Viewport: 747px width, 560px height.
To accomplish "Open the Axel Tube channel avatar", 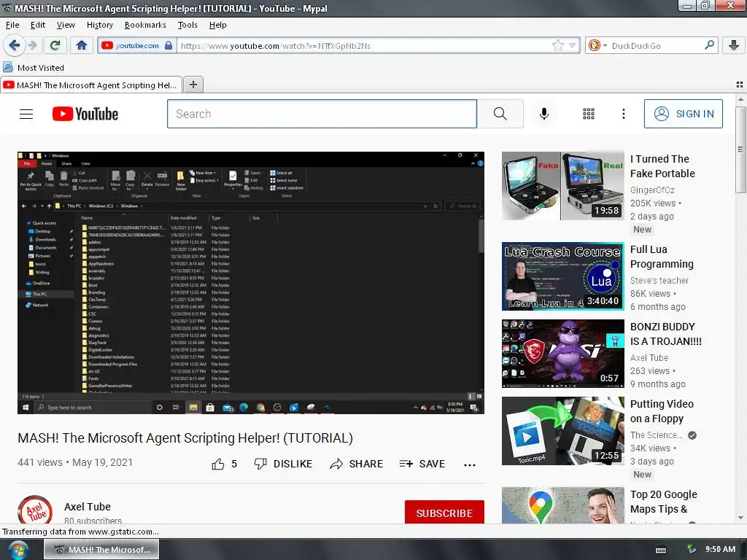I will coord(35,510).
